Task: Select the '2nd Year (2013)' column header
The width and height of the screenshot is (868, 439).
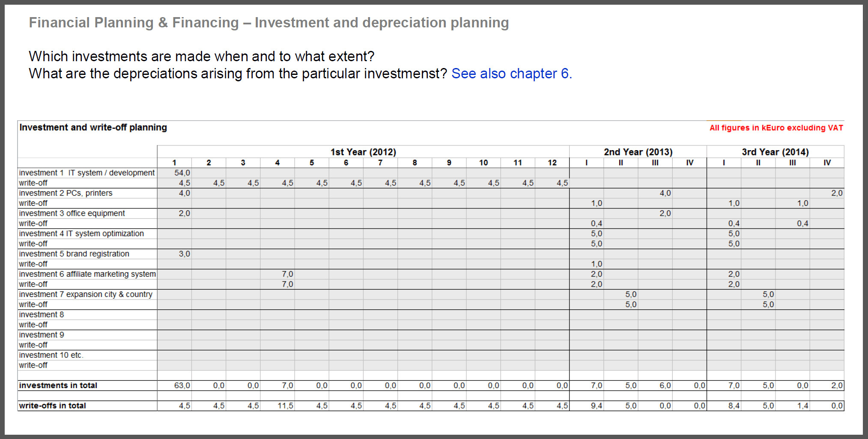Action: 638,152
